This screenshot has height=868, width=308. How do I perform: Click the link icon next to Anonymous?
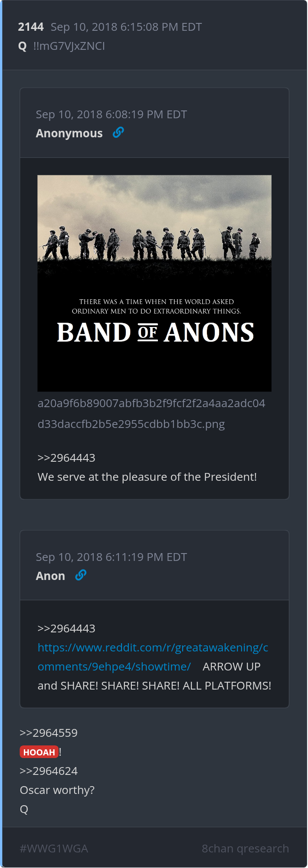click(118, 133)
